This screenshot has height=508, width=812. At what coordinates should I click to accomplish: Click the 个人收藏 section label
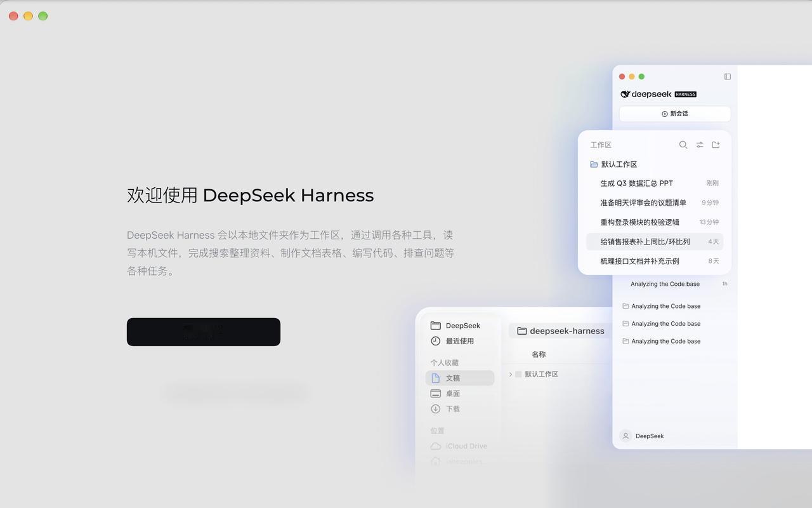click(x=445, y=363)
